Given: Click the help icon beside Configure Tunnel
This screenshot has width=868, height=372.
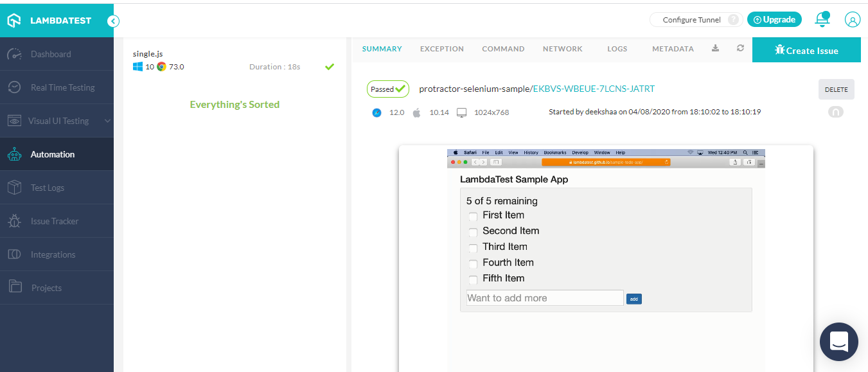Looking at the screenshot, I should tap(733, 20).
